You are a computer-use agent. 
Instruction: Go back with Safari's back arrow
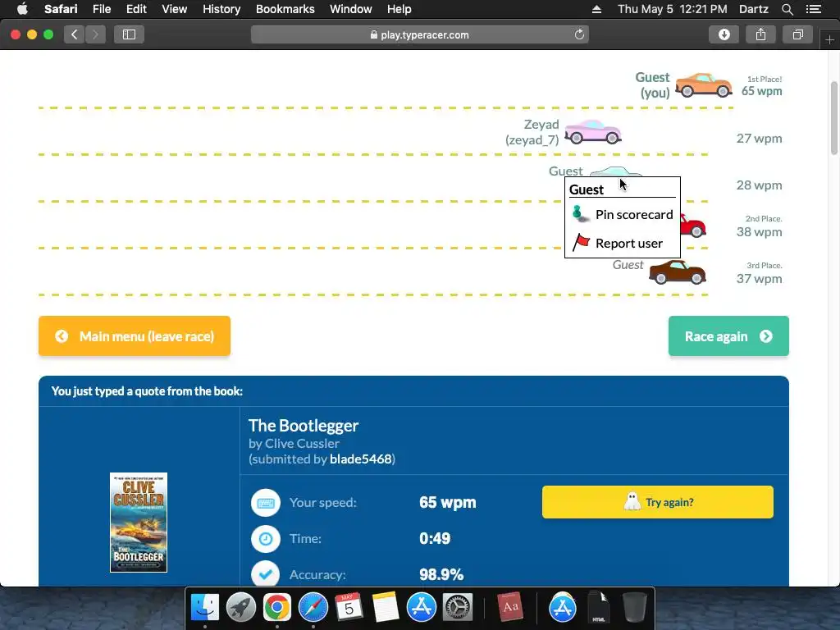point(75,34)
